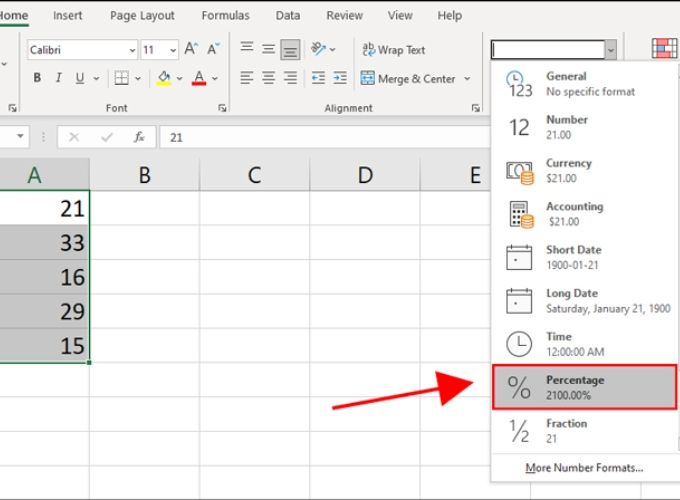Toggle Bold formatting
The image size is (680, 500).
tap(37, 78)
